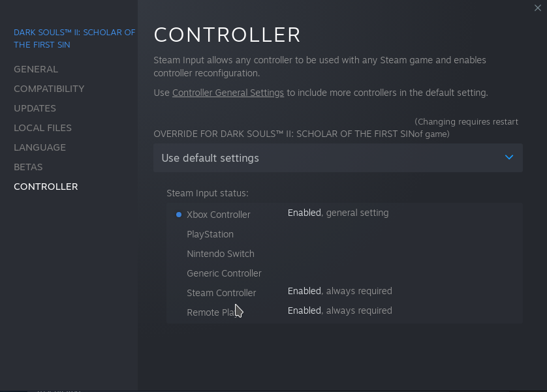Select the Steam Controller row

point(221,293)
